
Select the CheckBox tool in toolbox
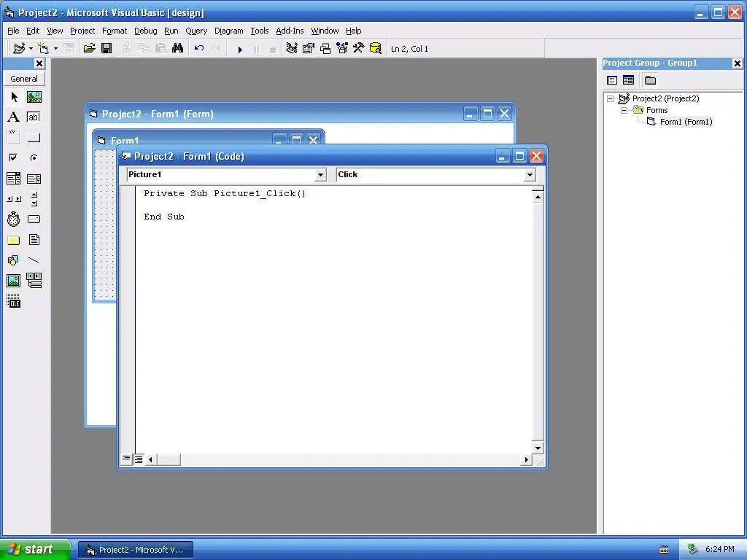click(x=14, y=157)
